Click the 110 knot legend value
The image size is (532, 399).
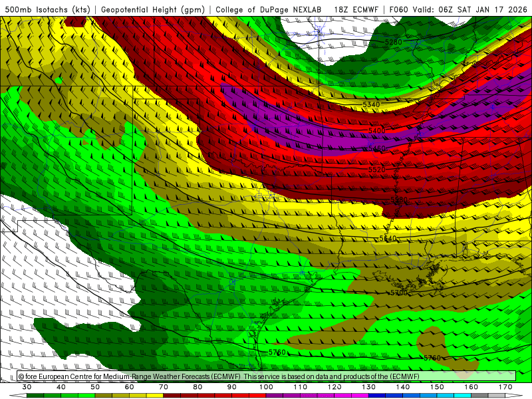tap(301, 387)
